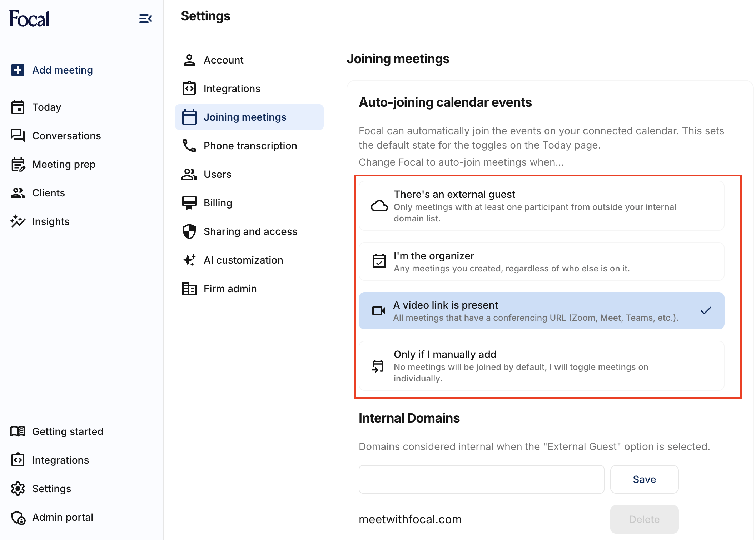756x540 pixels.
Task: Click the Insights sparkle chart icon
Action: [x=18, y=221]
